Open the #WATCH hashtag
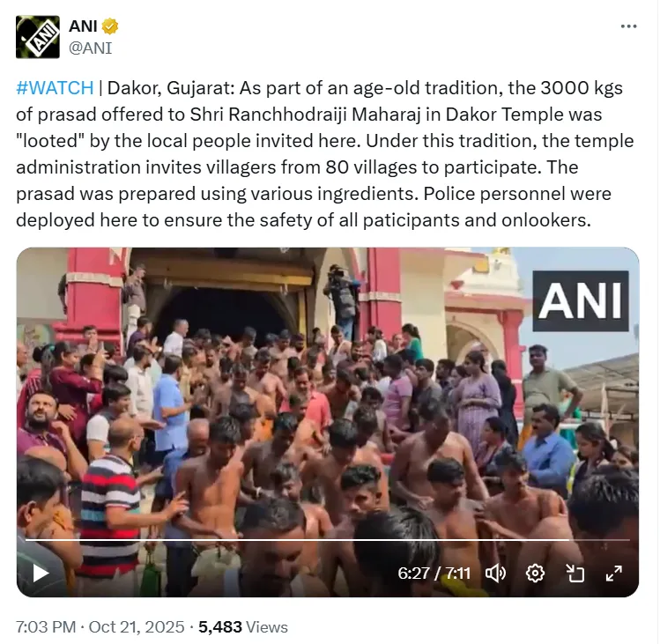 pyautogui.click(x=55, y=88)
